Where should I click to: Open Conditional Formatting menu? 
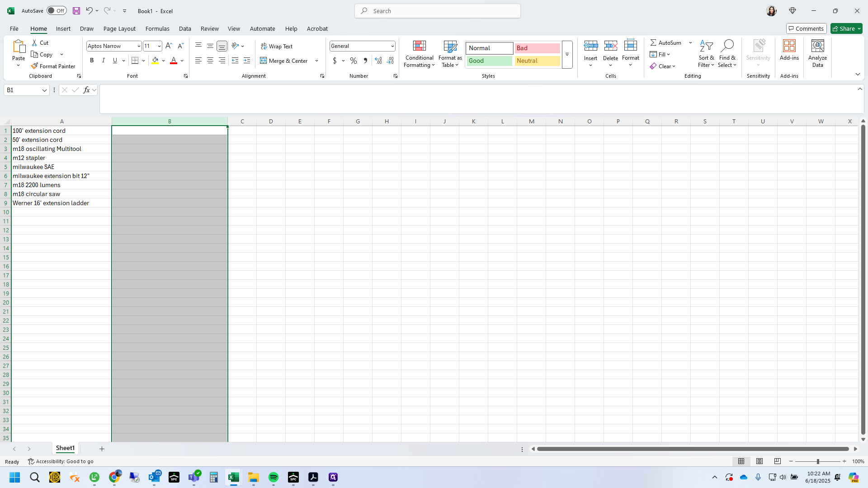(x=419, y=54)
